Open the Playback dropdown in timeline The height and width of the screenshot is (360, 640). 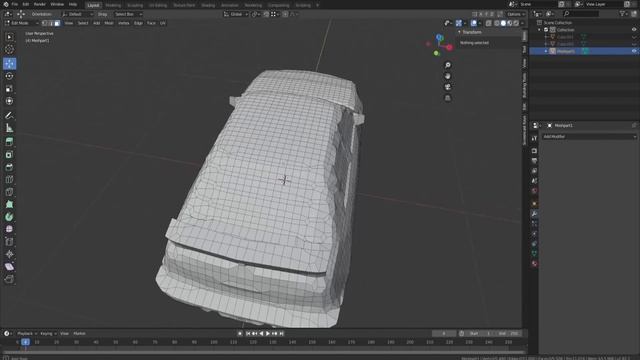pos(27,333)
